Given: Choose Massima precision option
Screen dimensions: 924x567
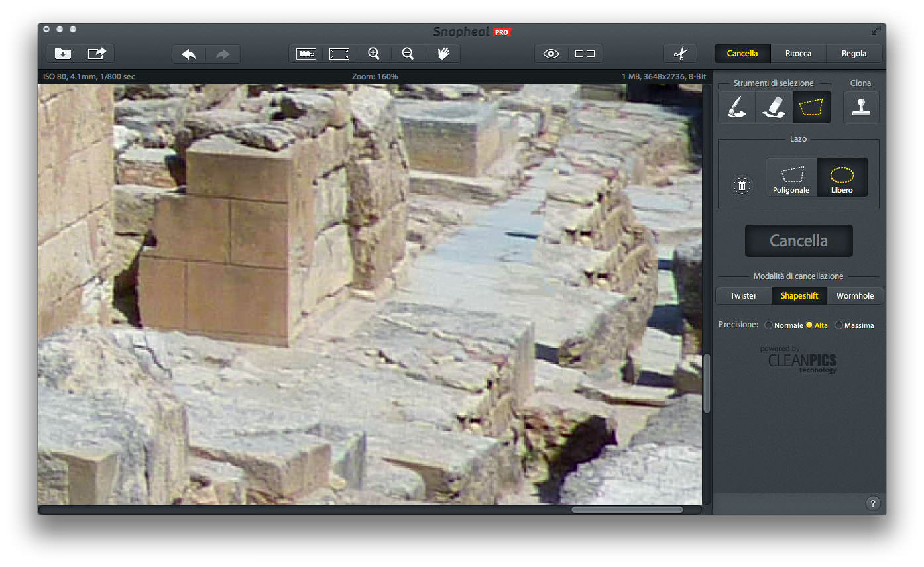Looking at the screenshot, I should click(838, 325).
